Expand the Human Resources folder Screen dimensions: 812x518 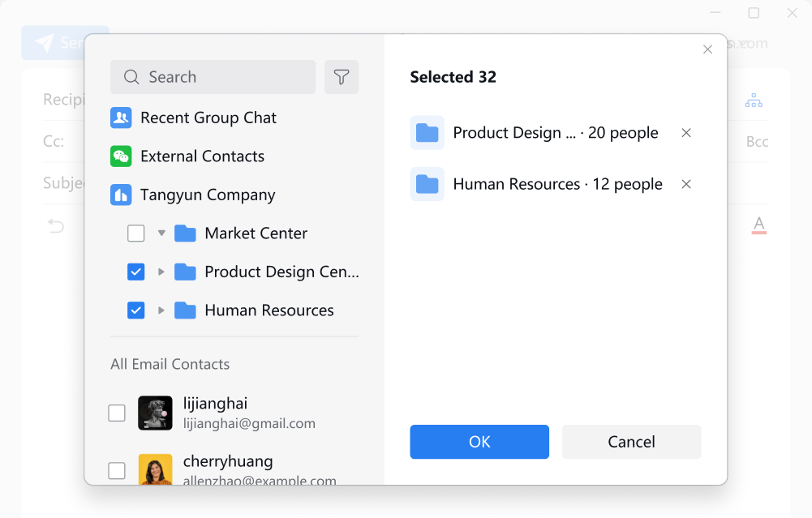(x=161, y=310)
